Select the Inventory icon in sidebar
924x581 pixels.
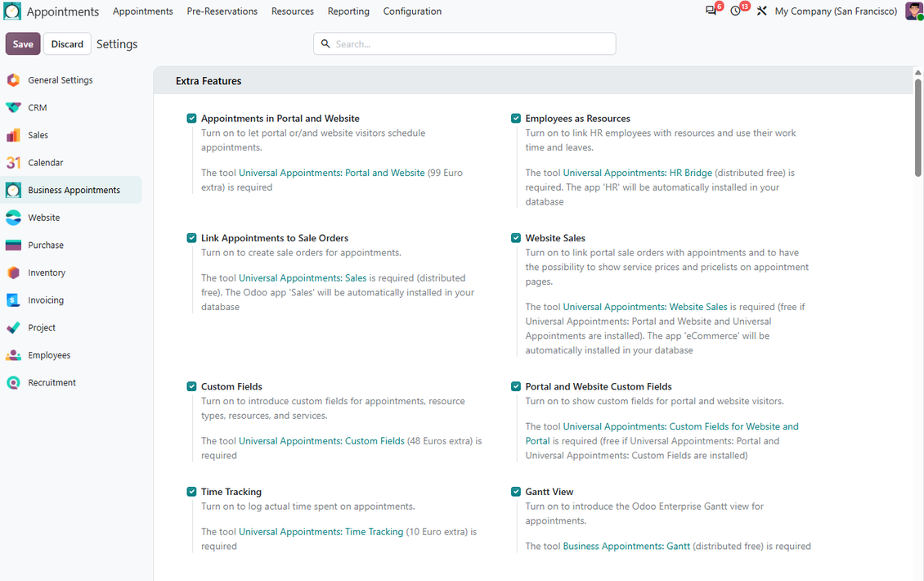tap(13, 272)
